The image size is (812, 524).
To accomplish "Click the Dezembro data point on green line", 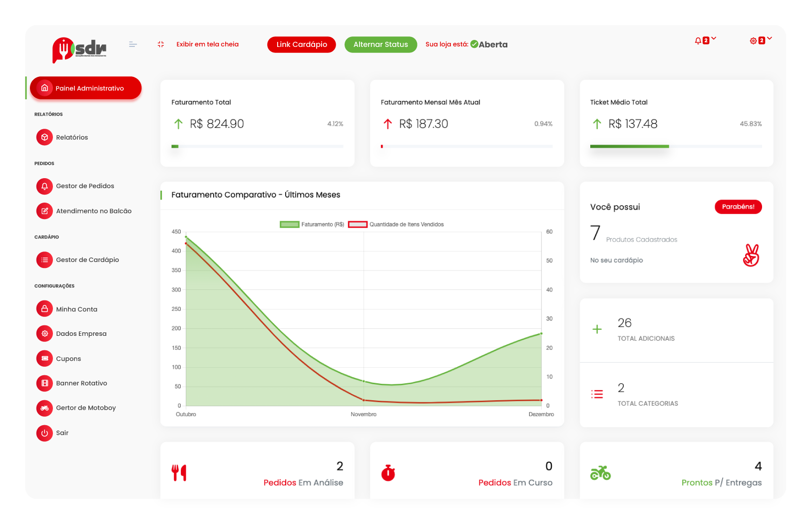I will (541, 333).
